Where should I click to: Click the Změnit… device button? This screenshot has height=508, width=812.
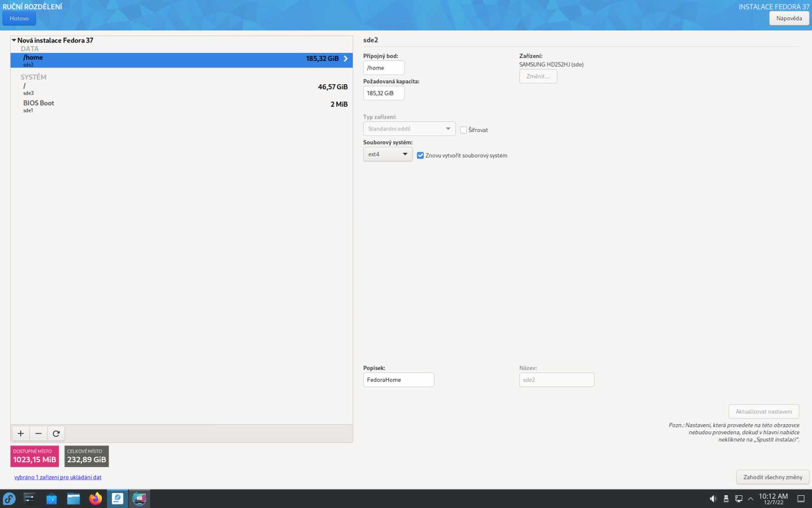click(538, 76)
